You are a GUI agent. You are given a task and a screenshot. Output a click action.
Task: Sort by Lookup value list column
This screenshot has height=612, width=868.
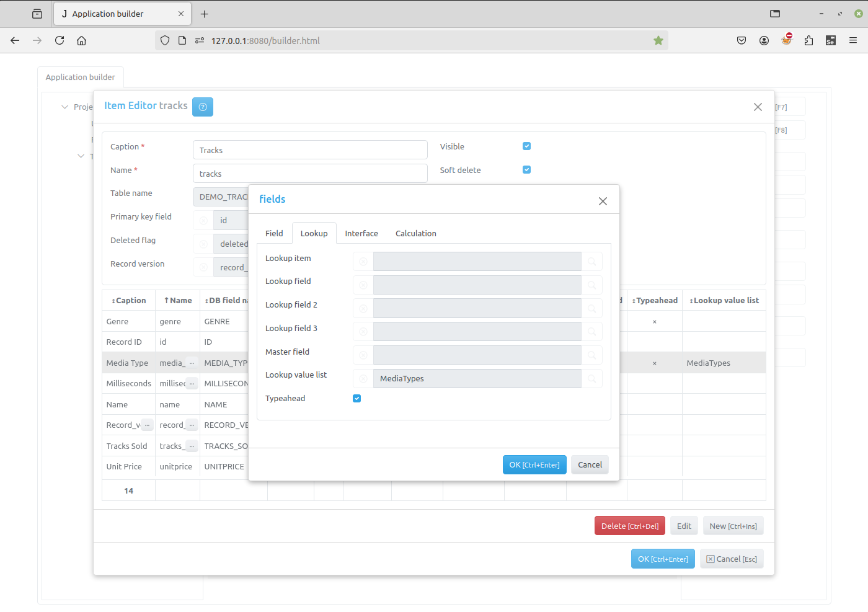pyautogui.click(x=724, y=301)
